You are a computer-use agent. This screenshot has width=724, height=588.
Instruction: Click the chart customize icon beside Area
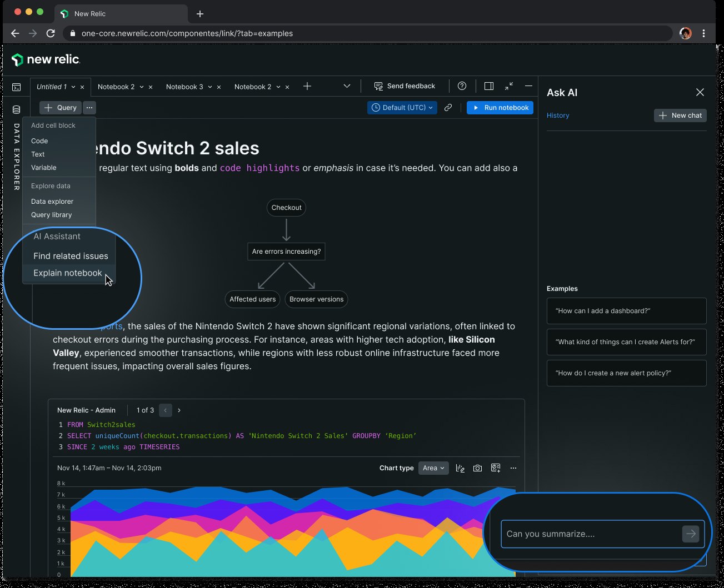tap(460, 468)
